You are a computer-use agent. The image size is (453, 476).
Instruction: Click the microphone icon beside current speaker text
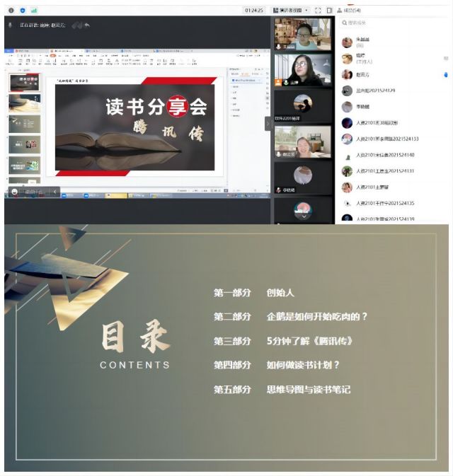pyautogui.click(x=10, y=25)
